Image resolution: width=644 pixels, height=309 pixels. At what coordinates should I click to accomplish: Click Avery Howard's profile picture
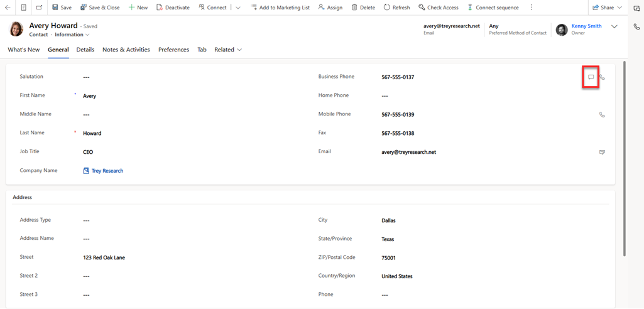[16, 29]
